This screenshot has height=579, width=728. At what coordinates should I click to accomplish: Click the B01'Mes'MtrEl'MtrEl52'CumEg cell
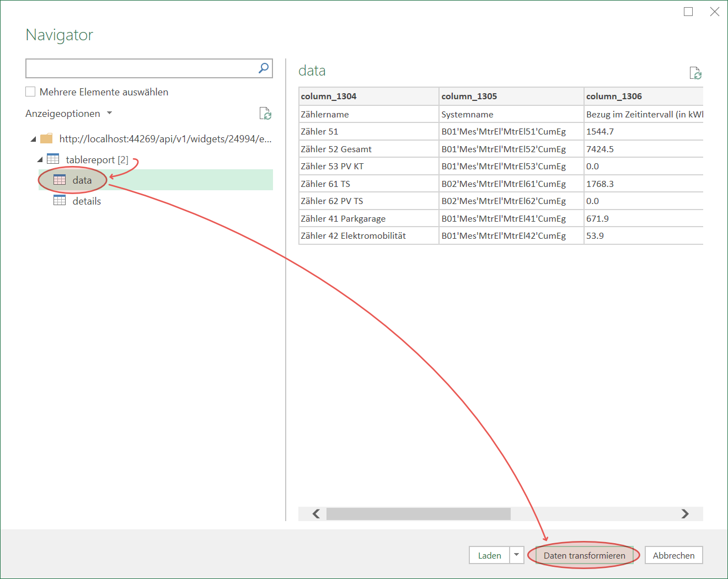511,149
